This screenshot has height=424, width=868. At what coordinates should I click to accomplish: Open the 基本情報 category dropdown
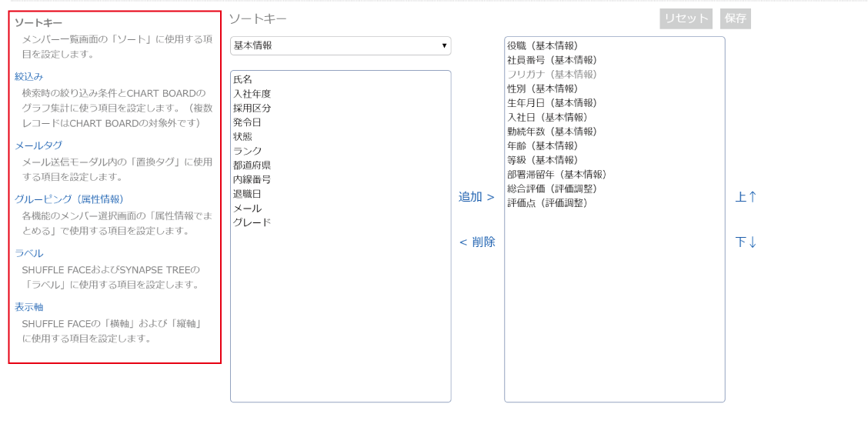point(340,46)
